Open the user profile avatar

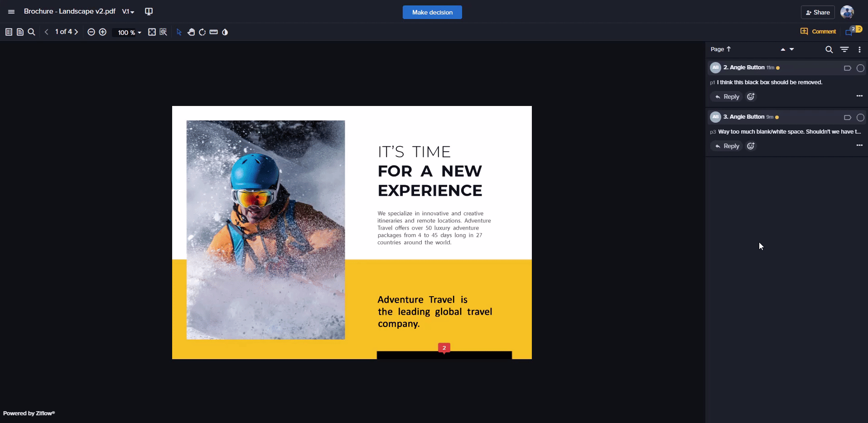847,12
